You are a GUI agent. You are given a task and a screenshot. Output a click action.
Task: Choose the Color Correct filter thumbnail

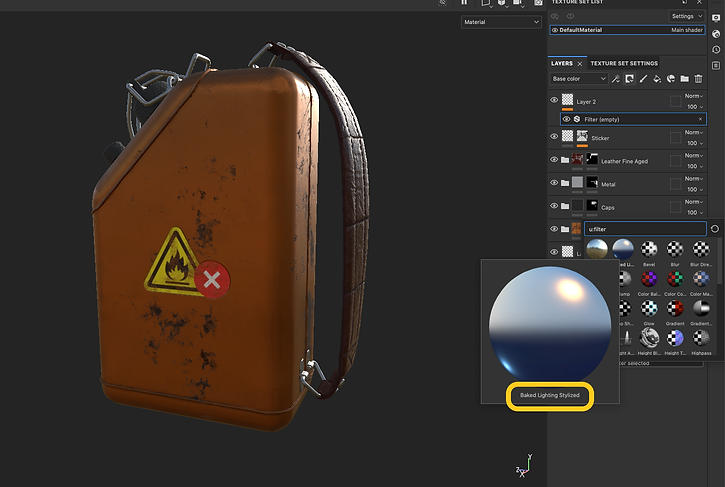click(675, 279)
